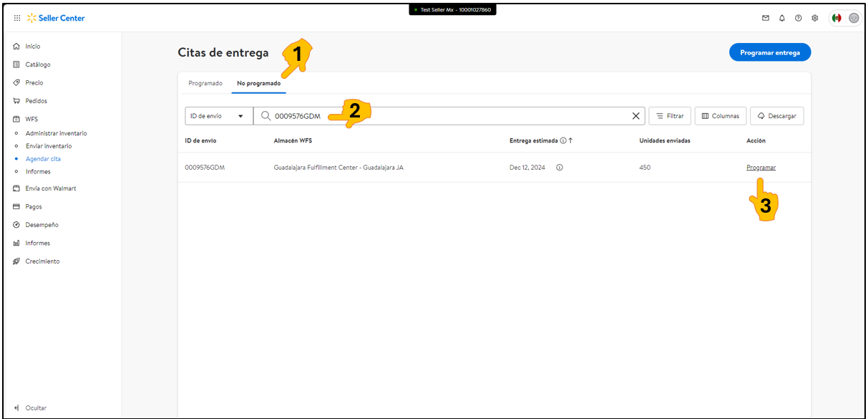Click the search field with 0009576GDM

point(449,116)
